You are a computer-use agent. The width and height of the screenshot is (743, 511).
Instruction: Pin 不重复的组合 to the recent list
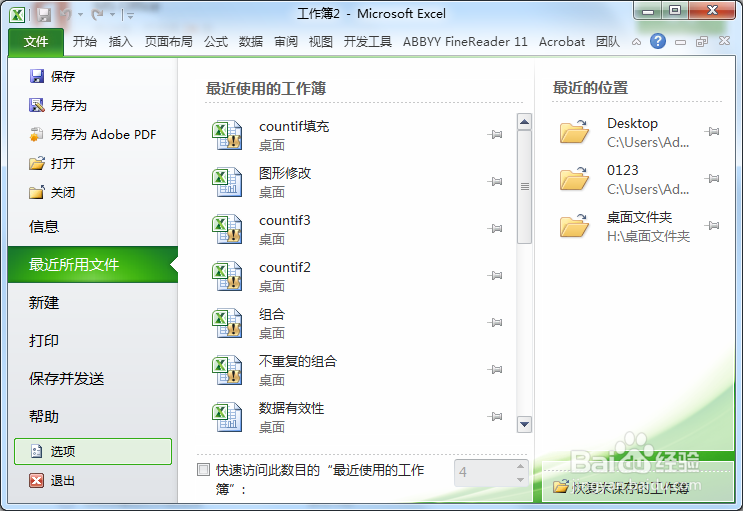(x=495, y=369)
